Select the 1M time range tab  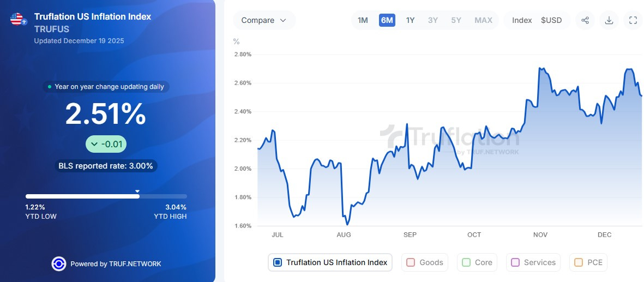[363, 20]
